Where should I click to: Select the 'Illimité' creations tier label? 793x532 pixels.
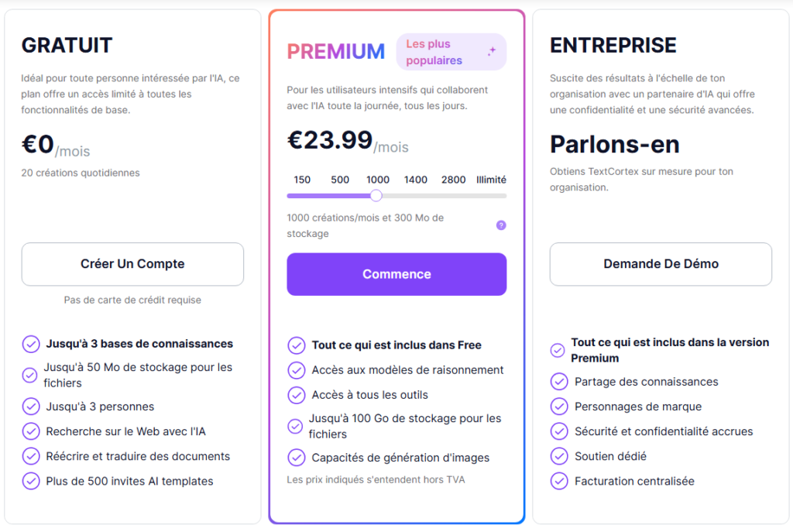click(490, 179)
